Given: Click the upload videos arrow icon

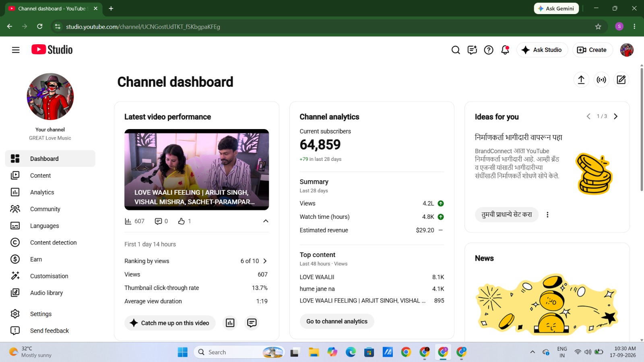Looking at the screenshot, I should coord(581,80).
